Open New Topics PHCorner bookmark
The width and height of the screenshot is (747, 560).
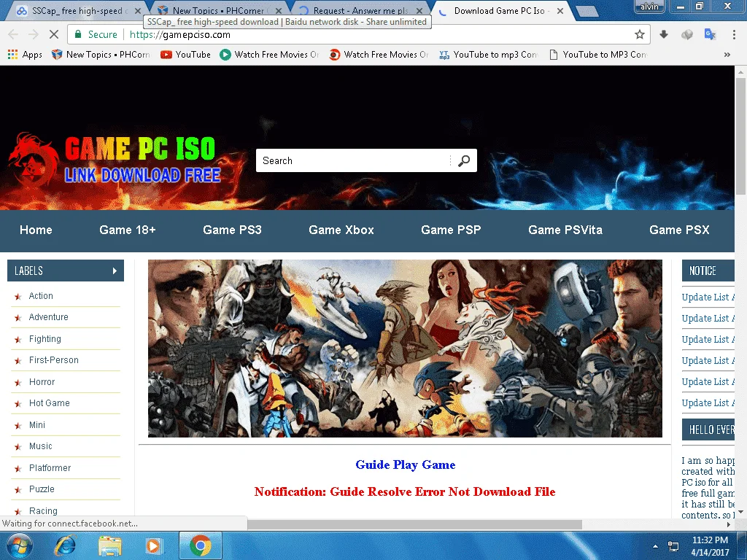coord(101,54)
